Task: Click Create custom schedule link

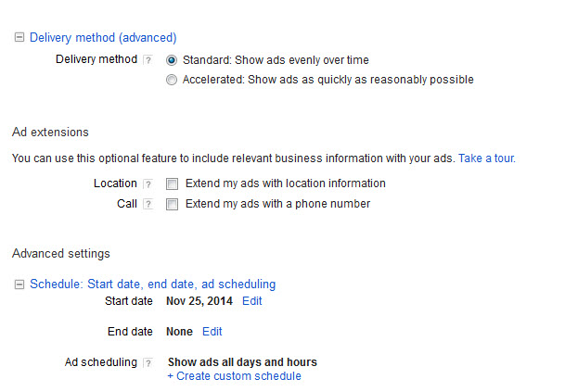Action: click(235, 376)
